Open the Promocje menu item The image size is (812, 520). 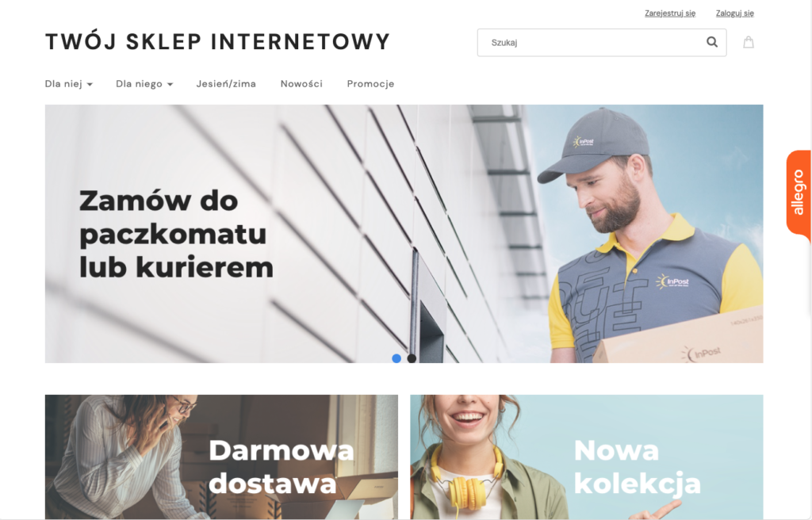pyautogui.click(x=371, y=84)
